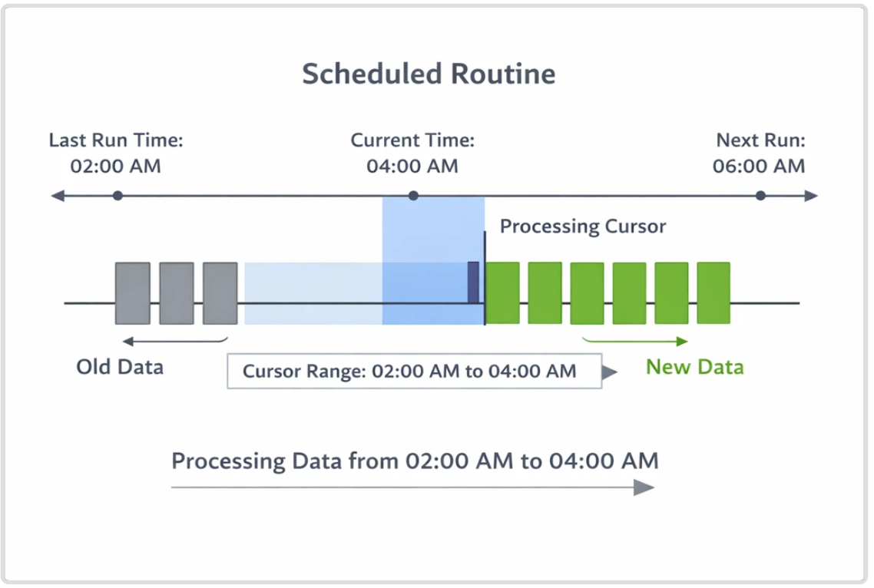Click the gray triangle beside Cursor Range box
Screen dimensions: 874x588
(610, 372)
